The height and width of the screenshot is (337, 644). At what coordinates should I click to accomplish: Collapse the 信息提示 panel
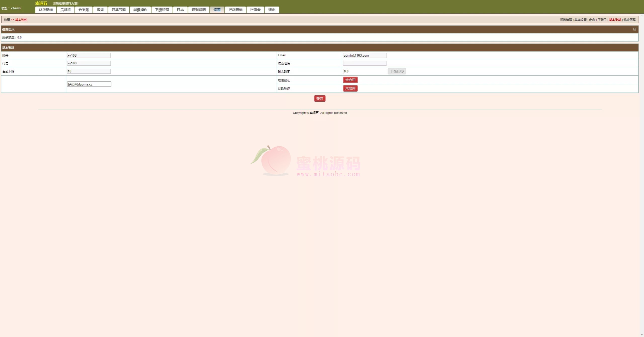pyautogui.click(x=634, y=29)
